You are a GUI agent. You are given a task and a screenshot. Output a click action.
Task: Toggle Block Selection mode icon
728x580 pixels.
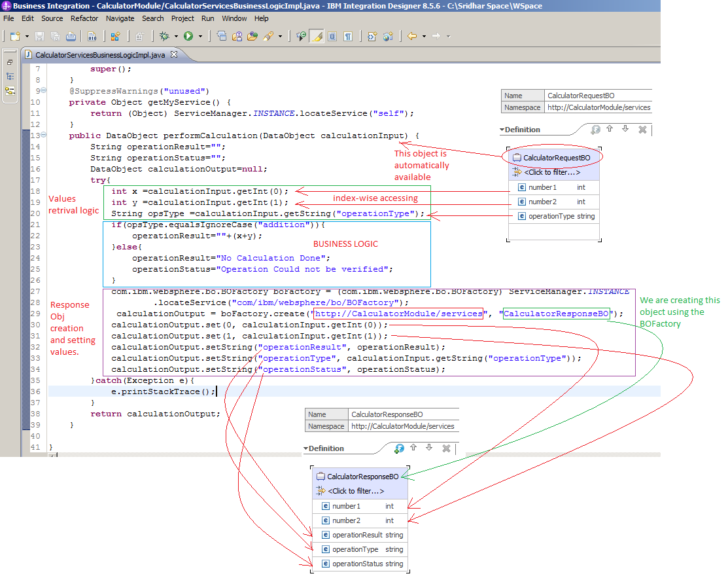click(x=332, y=36)
